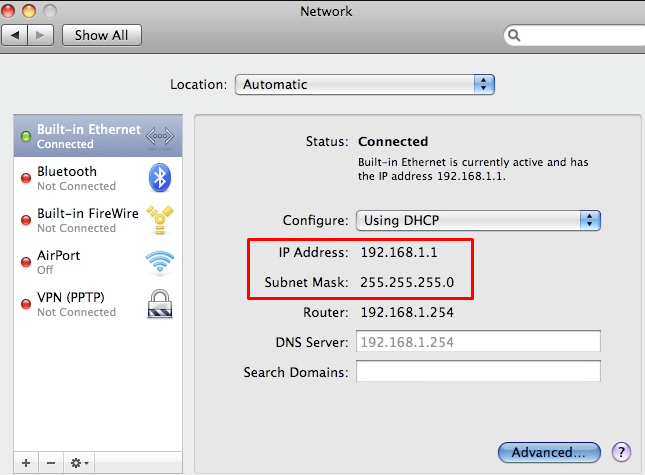Viewport: 645px width, 475px height.
Task: Click the Show All button
Action: tap(102, 35)
